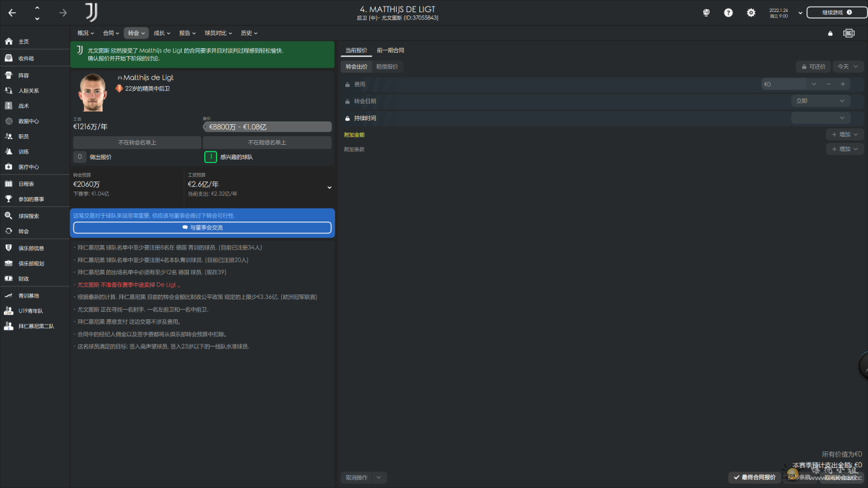868x488 pixels.
Task: Click the €0 fee input field
Action: click(784, 84)
